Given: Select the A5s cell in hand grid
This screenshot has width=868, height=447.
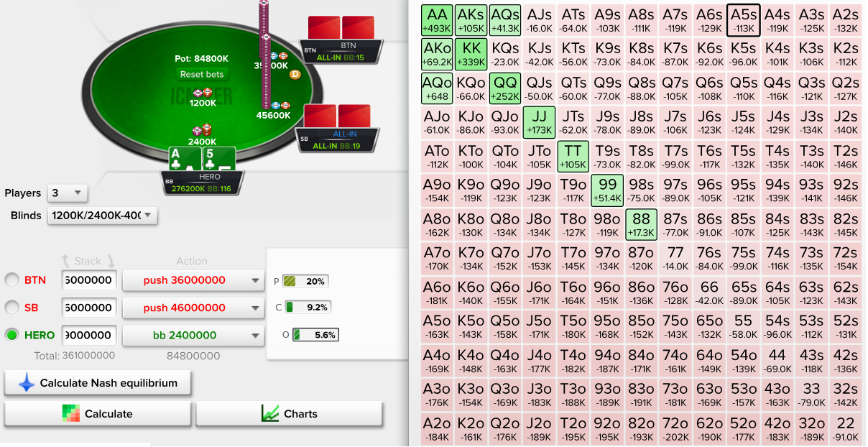Looking at the screenshot, I should click(x=742, y=20).
